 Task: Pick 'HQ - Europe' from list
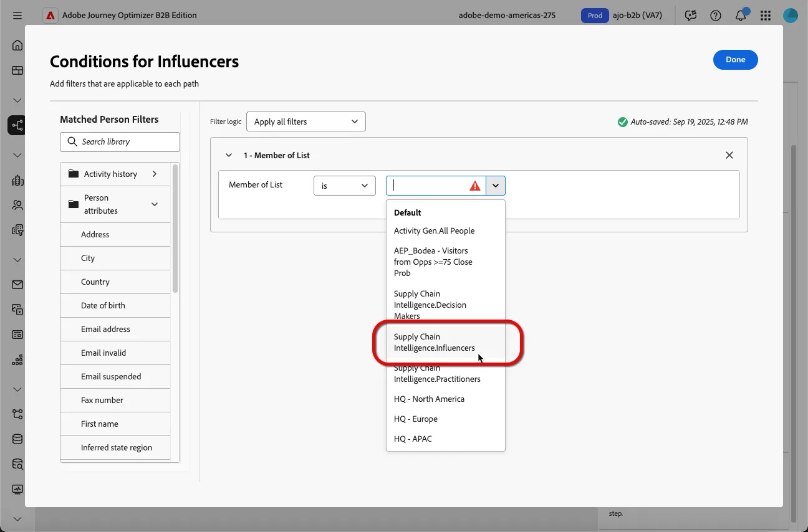446,419
